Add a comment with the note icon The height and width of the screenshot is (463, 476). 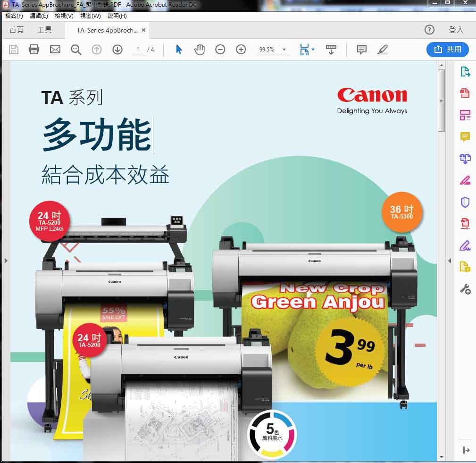(361, 49)
